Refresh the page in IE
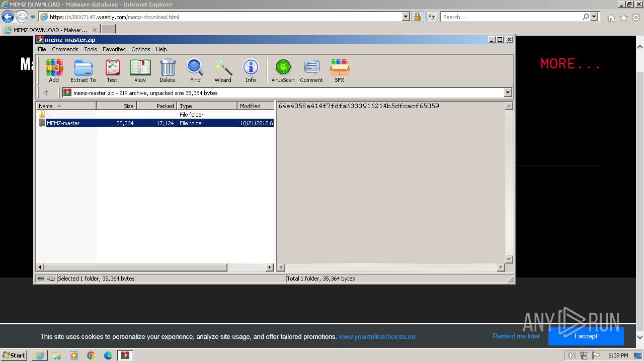The height and width of the screenshot is (362, 644). [x=431, y=17]
